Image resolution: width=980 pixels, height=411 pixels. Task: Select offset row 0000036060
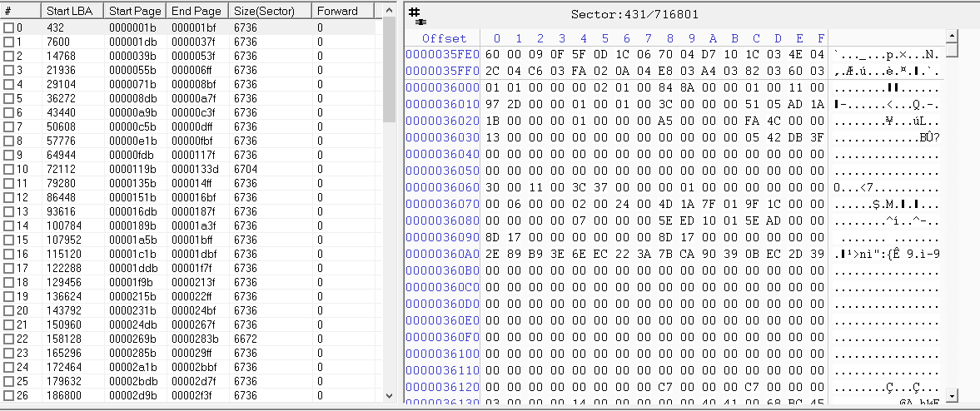pyautogui.click(x=442, y=187)
